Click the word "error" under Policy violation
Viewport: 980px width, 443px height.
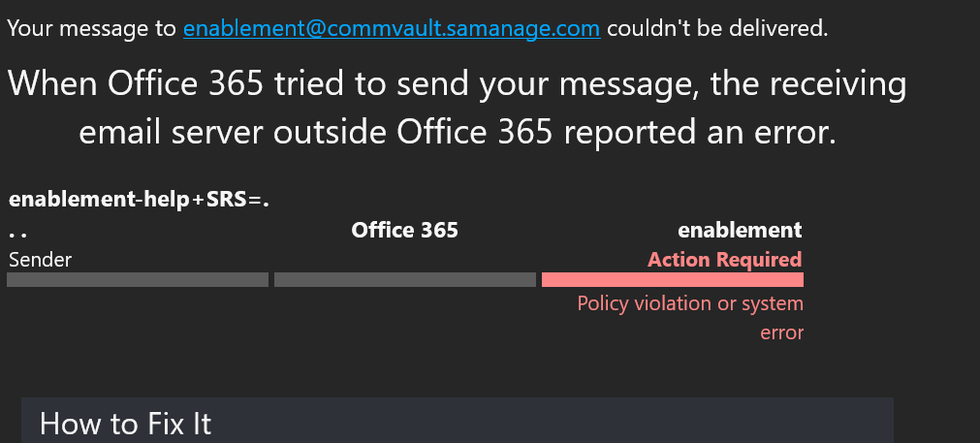781,332
